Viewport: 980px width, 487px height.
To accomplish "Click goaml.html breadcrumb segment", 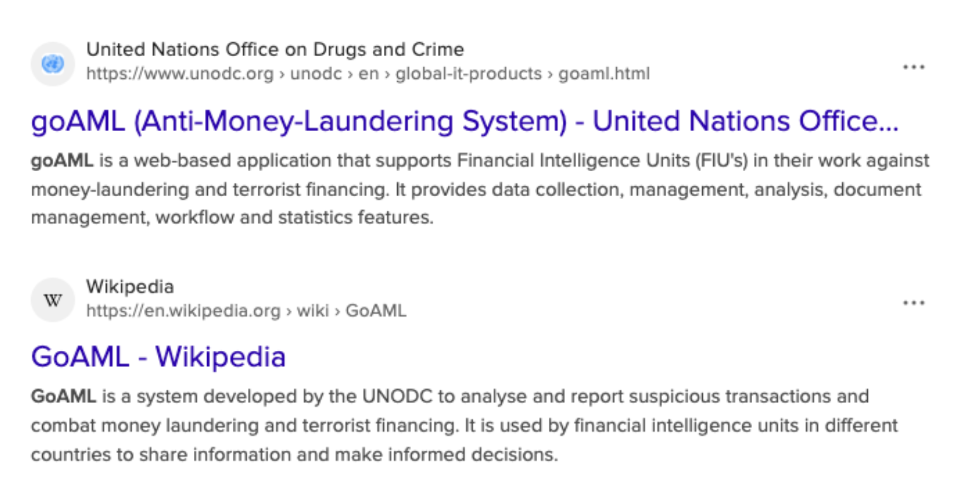I will tap(603, 74).
